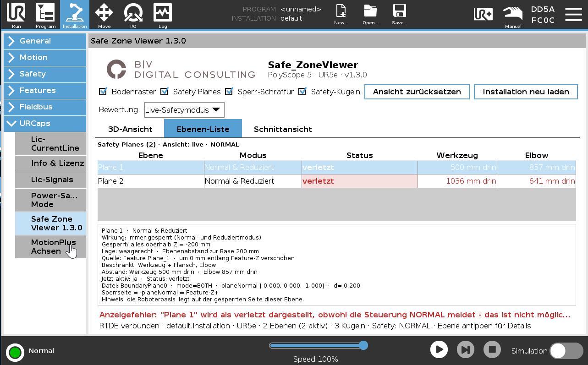
Task: Open the Program editor
Action: coord(45,15)
